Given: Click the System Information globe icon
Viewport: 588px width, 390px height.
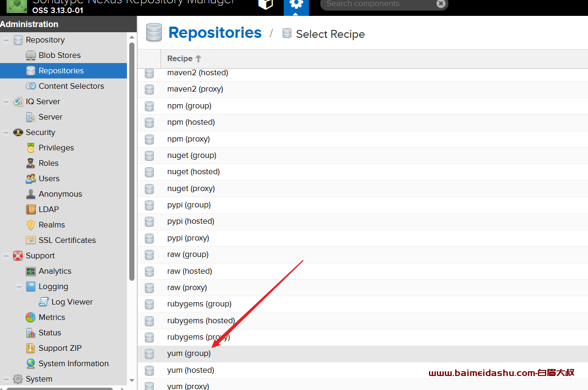Looking at the screenshot, I should pyautogui.click(x=31, y=363).
